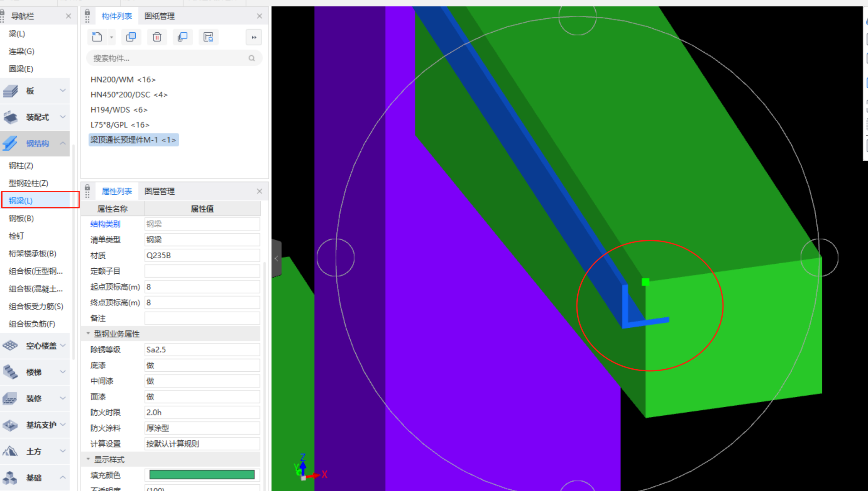This screenshot has height=491, width=868.
Task: Close the 属性列表 panel
Action: (x=259, y=191)
